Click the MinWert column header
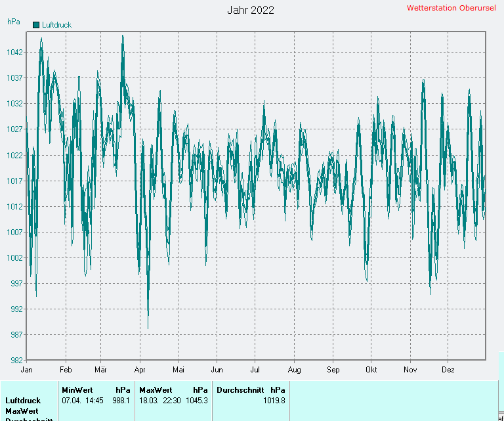 coord(77,390)
